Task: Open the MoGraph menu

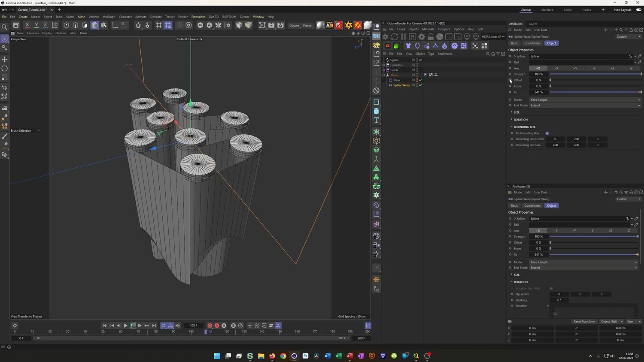Action: [109, 17]
